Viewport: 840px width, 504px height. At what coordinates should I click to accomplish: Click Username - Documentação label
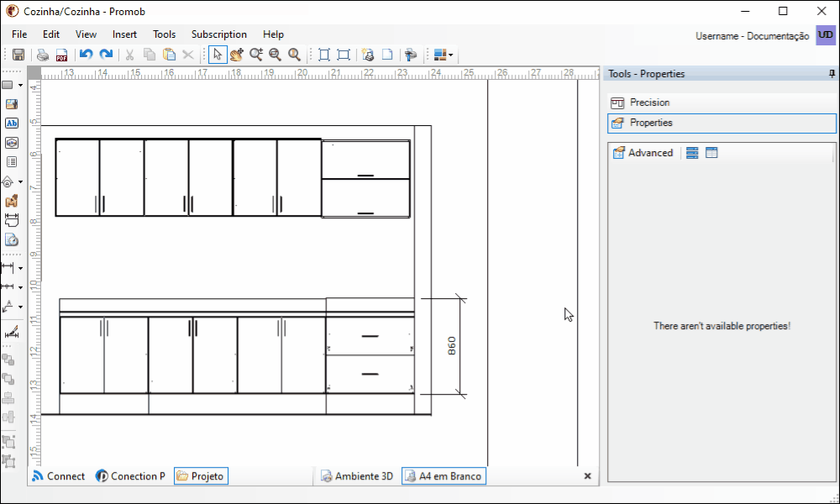pyautogui.click(x=752, y=36)
